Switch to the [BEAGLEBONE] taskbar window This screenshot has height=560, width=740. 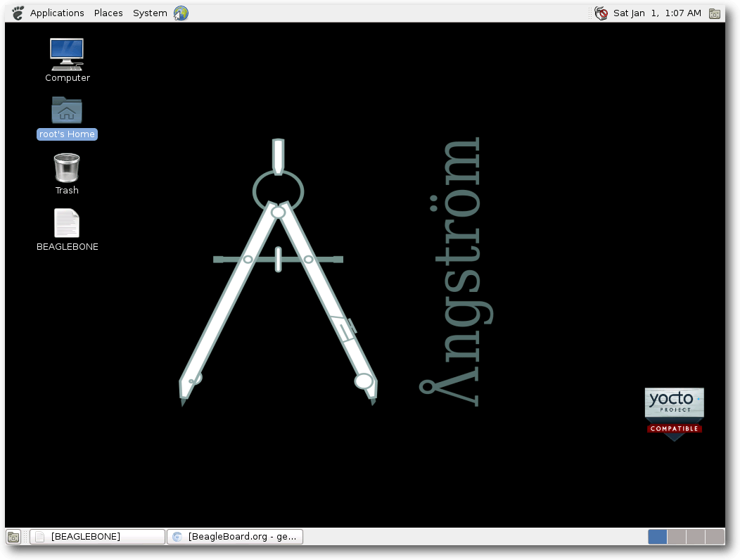pyautogui.click(x=97, y=537)
